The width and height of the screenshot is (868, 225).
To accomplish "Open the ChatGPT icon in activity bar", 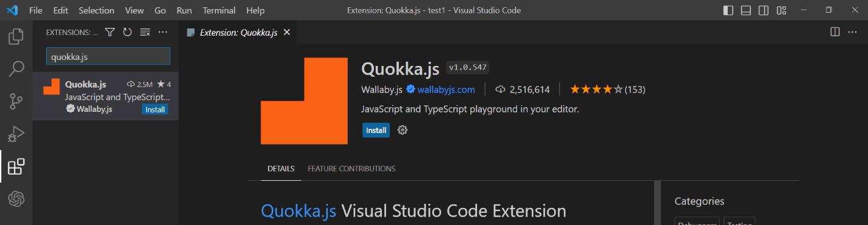I will (16, 198).
